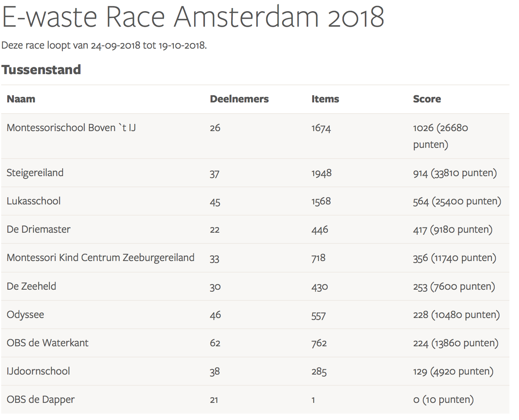
Task: Click on De Driemaster school name
Action: (x=39, y=230)
